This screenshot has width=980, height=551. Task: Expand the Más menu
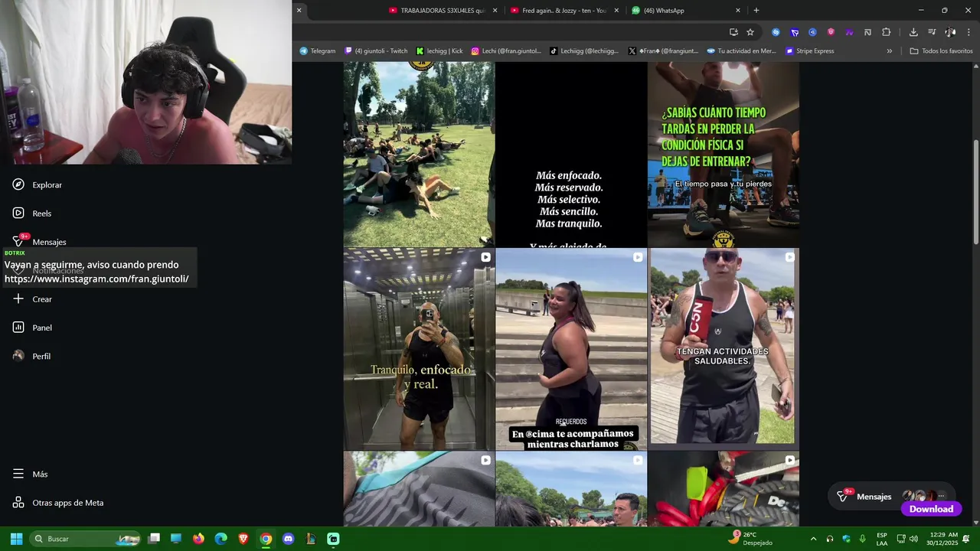[30, 474]
